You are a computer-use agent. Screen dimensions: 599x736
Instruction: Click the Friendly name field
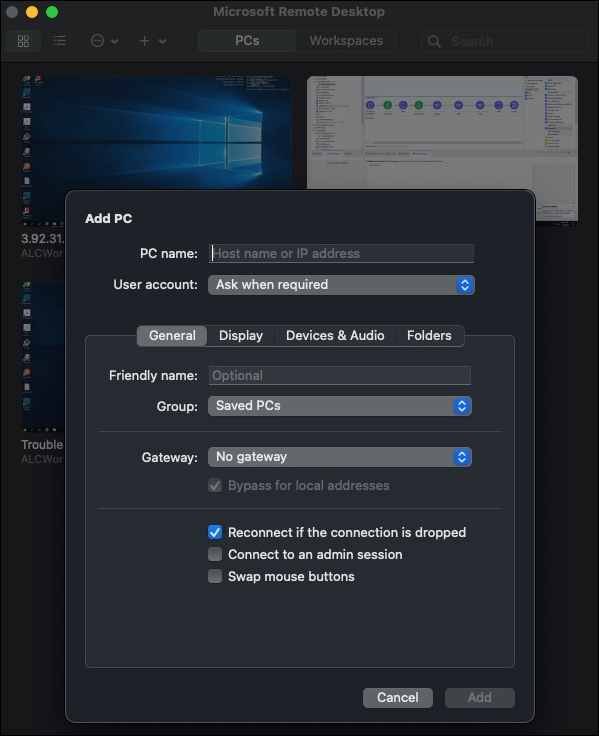340,376
